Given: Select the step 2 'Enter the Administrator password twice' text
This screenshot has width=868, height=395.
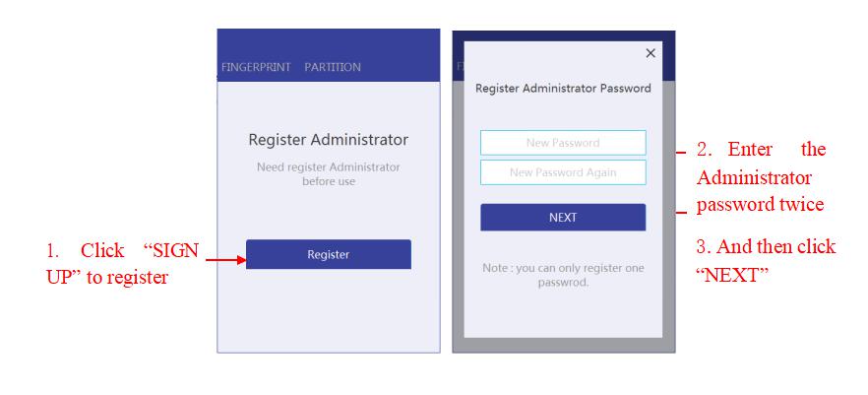Looking at the screenshot, I should point(761,177).
